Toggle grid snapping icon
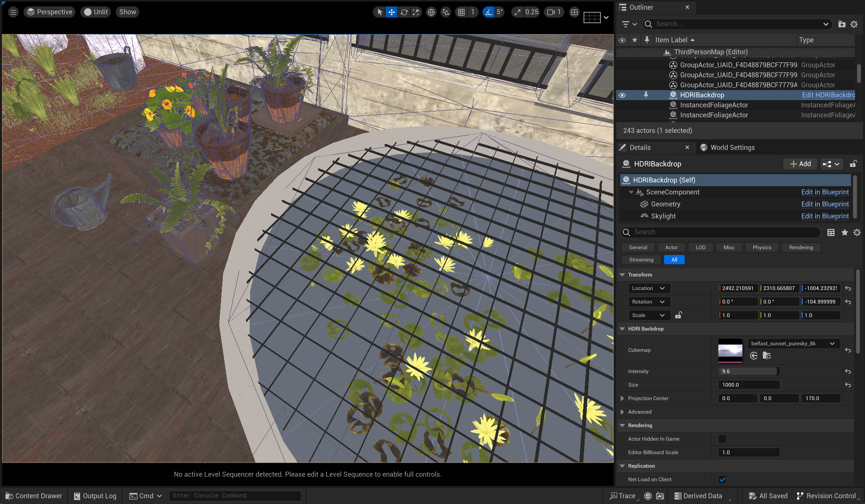The image size is (865, 504). coord(461,12)
